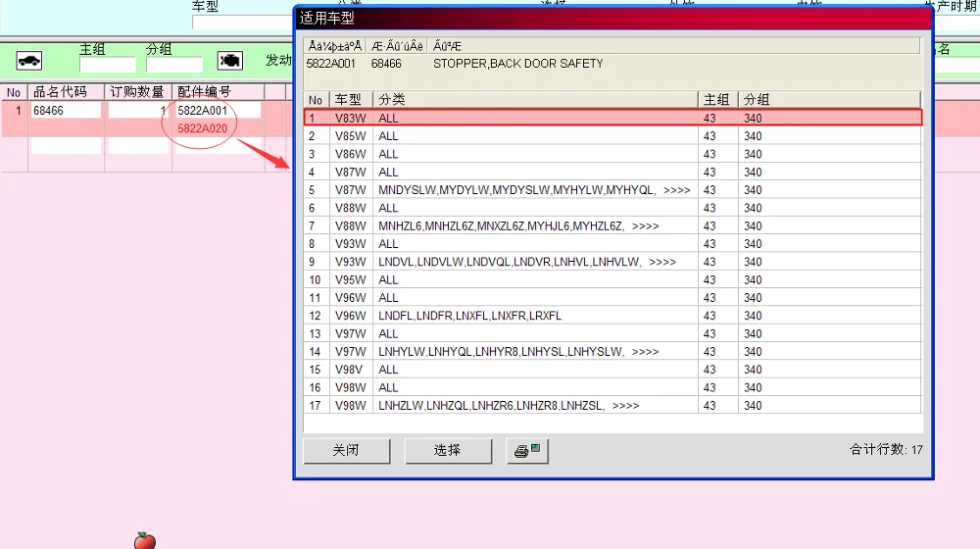The width and height of the screenshot is (980, 549).
Task: Select row 13, V97W ALL
Action: (612, 333)
